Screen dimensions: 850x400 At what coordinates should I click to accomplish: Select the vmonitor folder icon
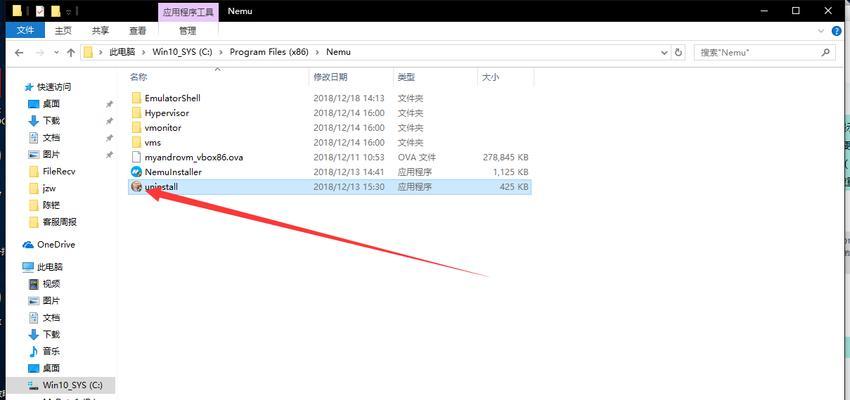(x=136, y=128)
